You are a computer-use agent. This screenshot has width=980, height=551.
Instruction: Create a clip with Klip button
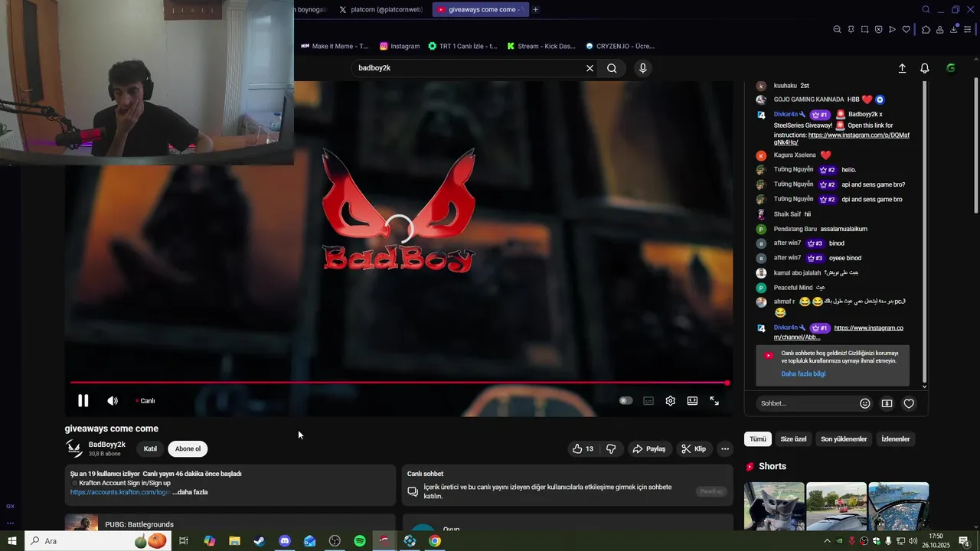pos(693,448)
